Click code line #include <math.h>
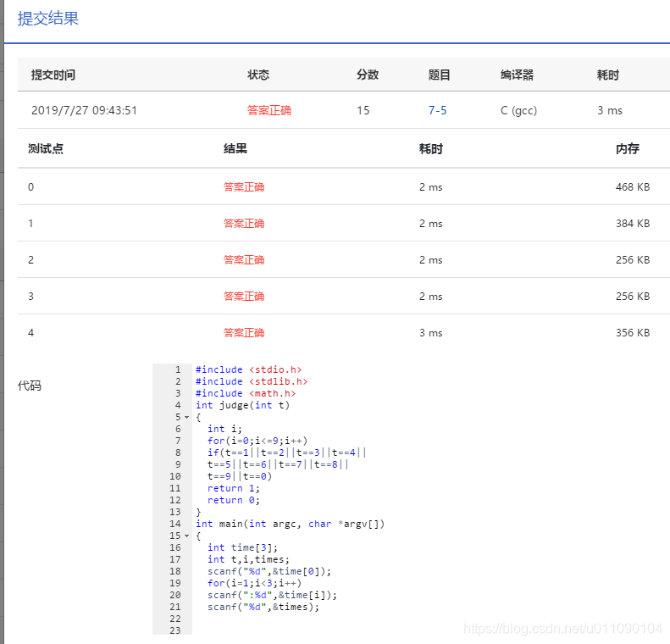The image size is (670, 644). coord(246,393)
